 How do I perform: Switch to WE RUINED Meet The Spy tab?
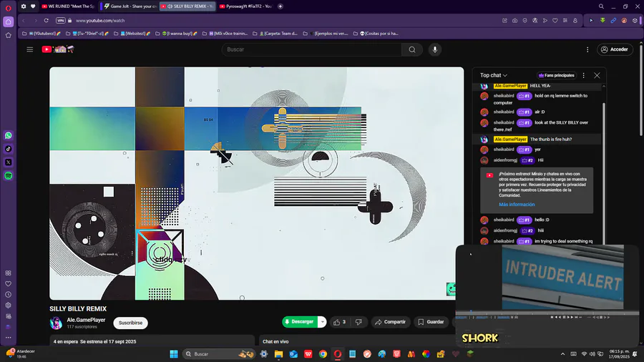(68, 6)
